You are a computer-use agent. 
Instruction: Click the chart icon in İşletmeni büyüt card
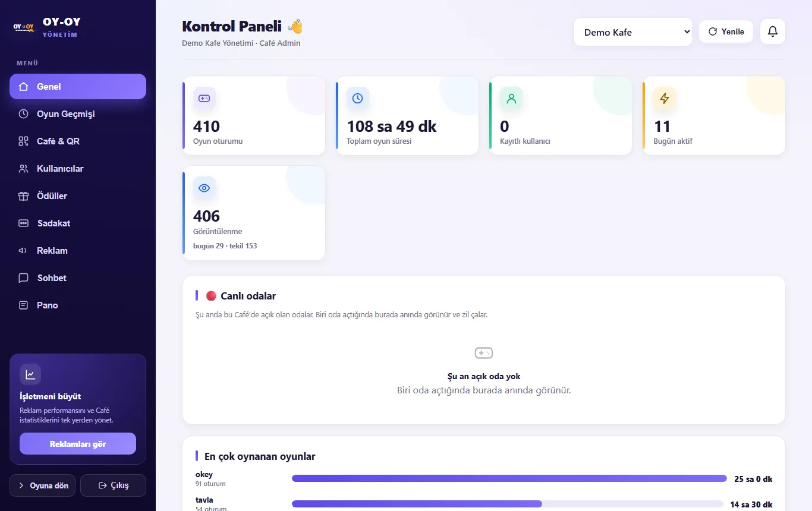[30, 374]
